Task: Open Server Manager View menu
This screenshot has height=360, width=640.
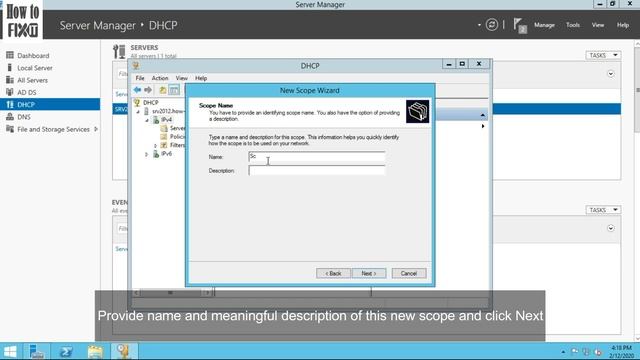Action: point(598,25)
